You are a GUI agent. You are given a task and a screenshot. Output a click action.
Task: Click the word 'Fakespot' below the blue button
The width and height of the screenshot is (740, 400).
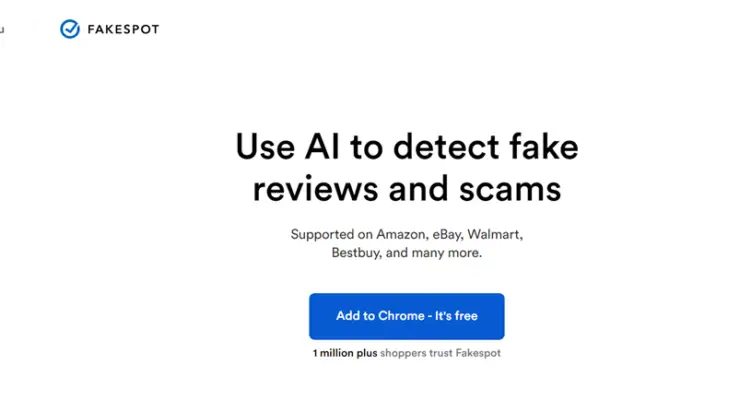[478, 353]
